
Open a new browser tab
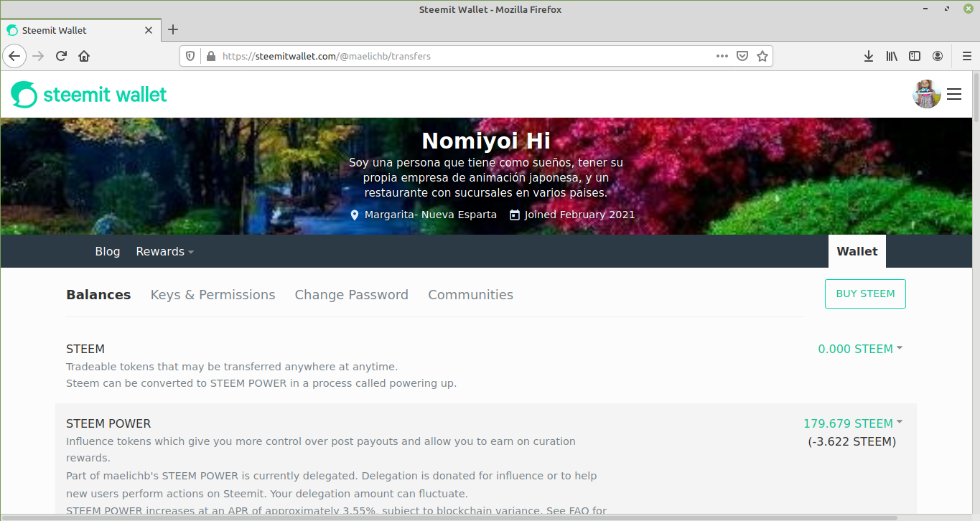[172, 30]
